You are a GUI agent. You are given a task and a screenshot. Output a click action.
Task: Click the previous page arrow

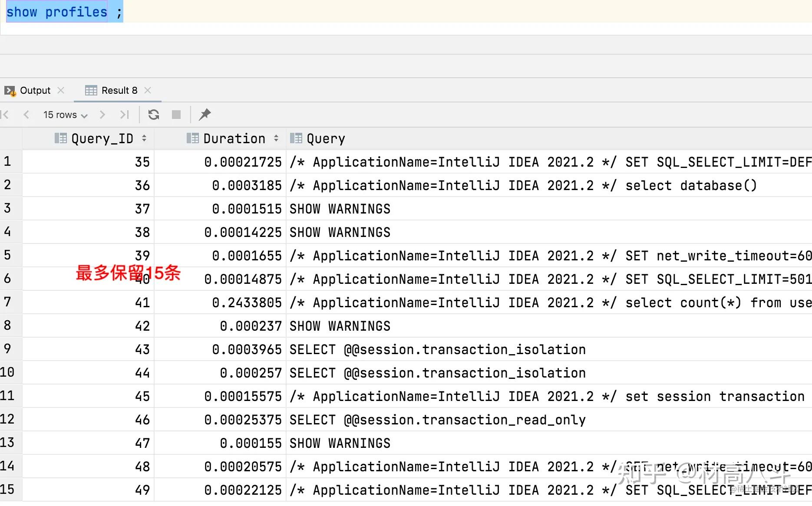pyautogui.click(x=27, y=115)
